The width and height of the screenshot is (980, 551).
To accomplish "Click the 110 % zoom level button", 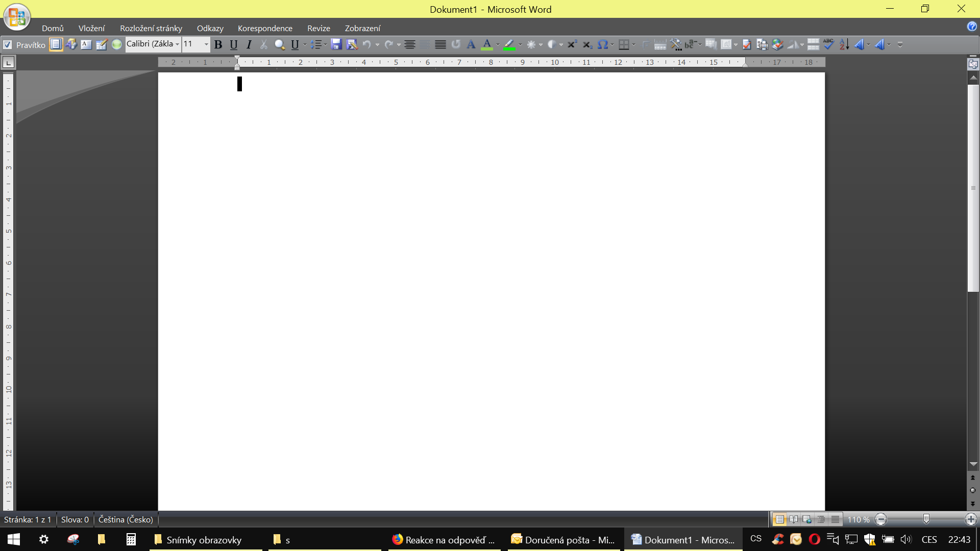I will point(858,519).
